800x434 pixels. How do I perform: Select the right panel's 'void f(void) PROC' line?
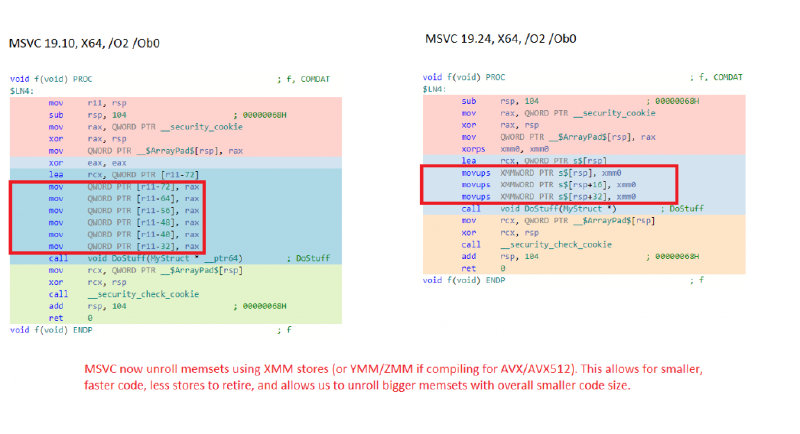coord(463,77)
